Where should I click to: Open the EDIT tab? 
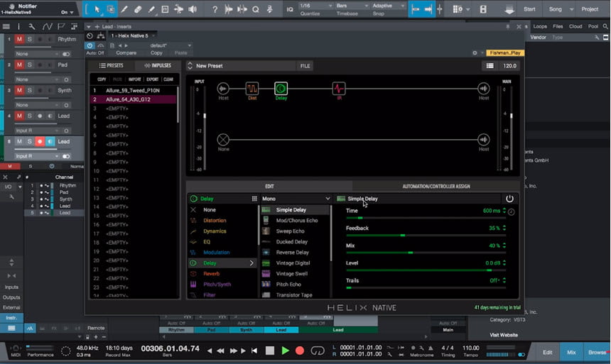[270, 187]
